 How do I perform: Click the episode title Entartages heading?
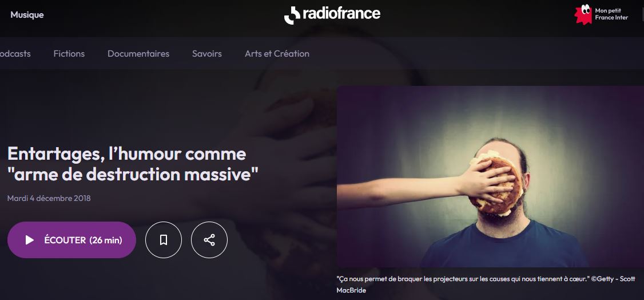coord(133,164)
